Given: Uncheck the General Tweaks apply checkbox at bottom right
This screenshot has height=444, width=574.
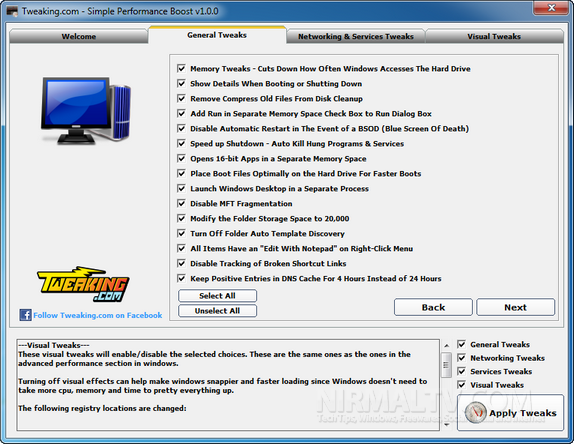Looking at the screenshot, I should [x=462, y=344].
